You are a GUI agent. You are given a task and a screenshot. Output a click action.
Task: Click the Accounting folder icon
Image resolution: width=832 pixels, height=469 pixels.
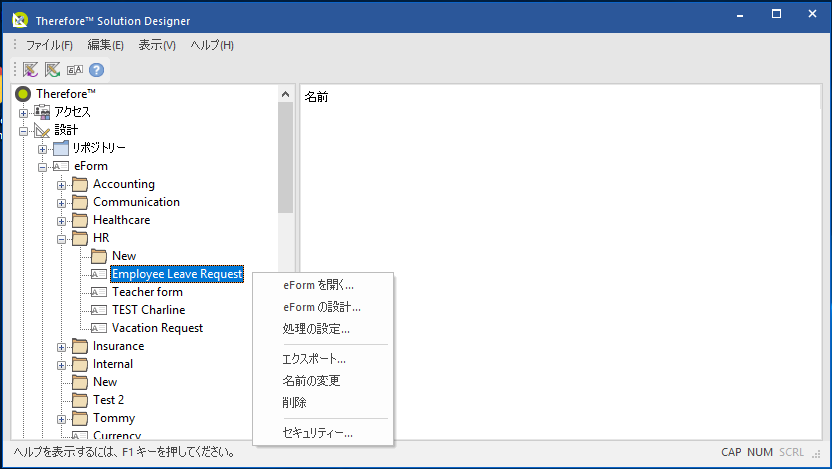tap(80, 184)
